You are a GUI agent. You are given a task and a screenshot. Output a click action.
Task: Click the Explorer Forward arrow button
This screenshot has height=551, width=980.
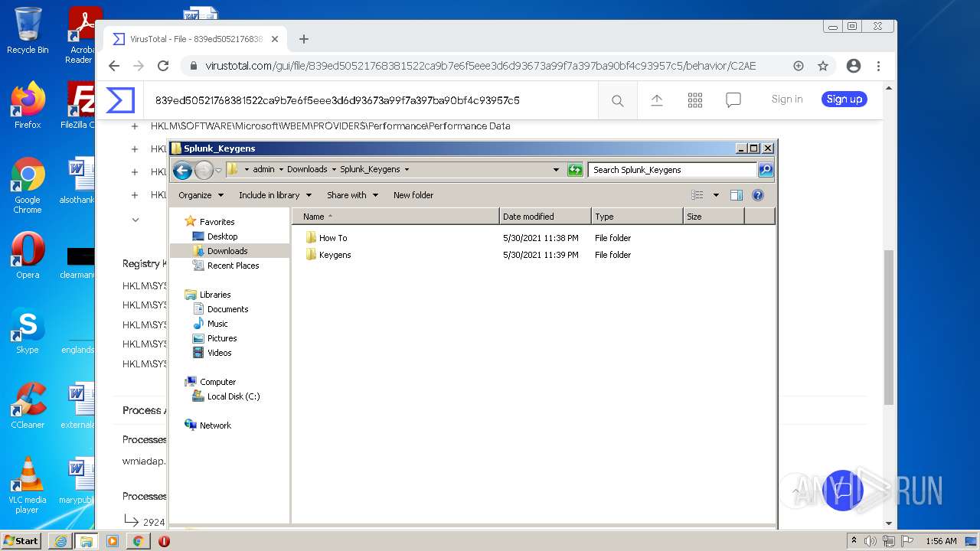pos(204,170)
